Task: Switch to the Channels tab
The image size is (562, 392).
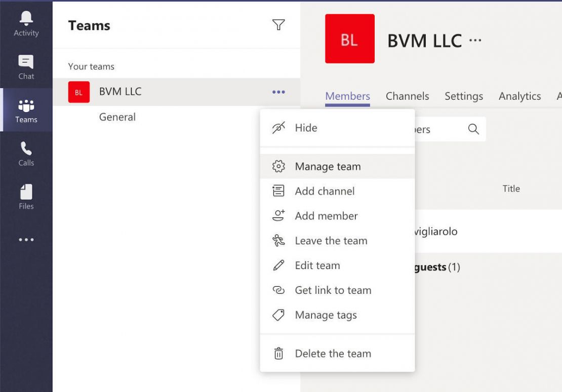Action: pos(407,96)
